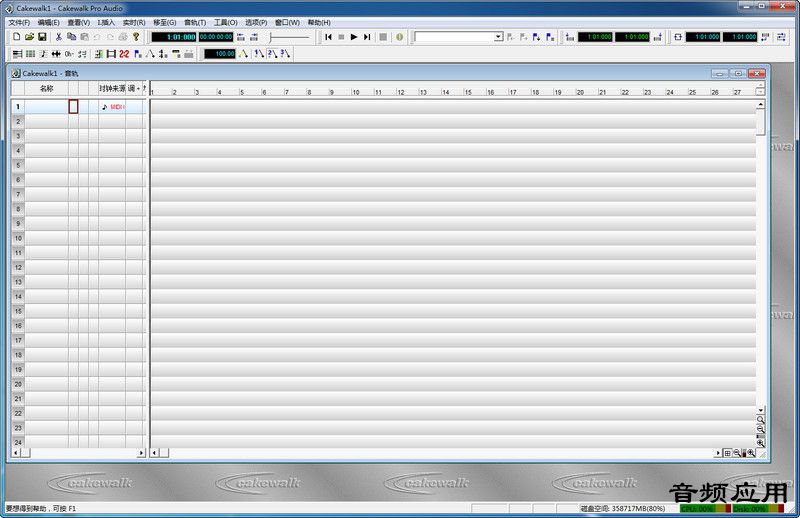Click the vertical zoom-in magnifier icon at the bottom
The image size is (800, 518).
coord(760,443)
